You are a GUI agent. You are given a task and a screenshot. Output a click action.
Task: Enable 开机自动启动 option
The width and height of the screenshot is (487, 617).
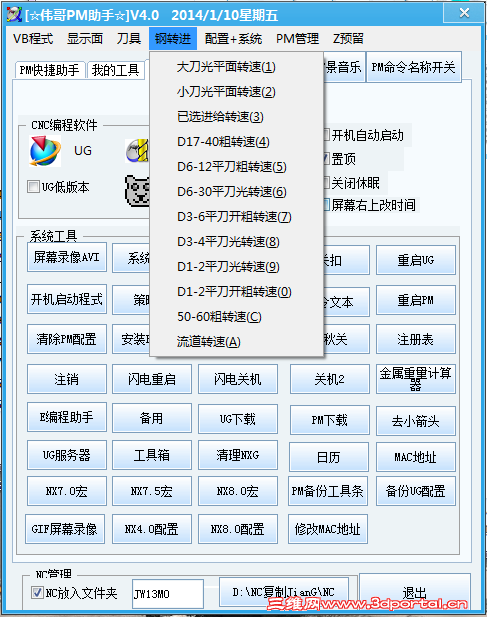click(326, 135)
